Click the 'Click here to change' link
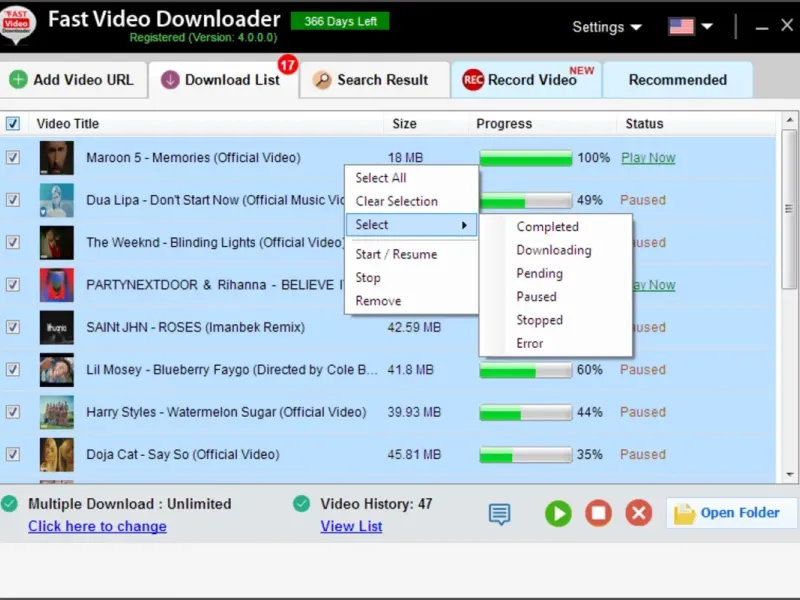Viewport: 800px width, 600px height. [97, 526]
